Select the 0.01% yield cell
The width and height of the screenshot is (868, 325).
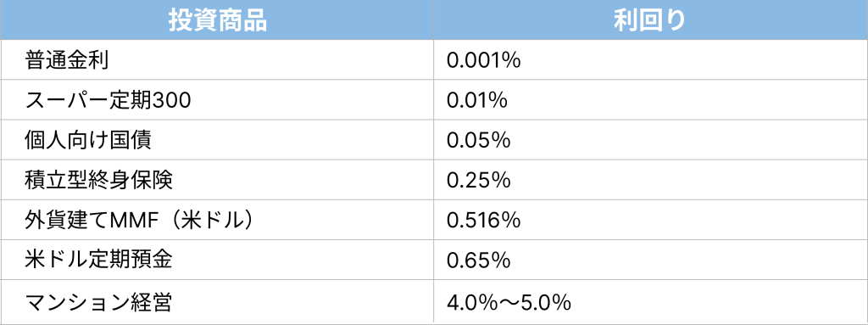[x=650, y=100]
